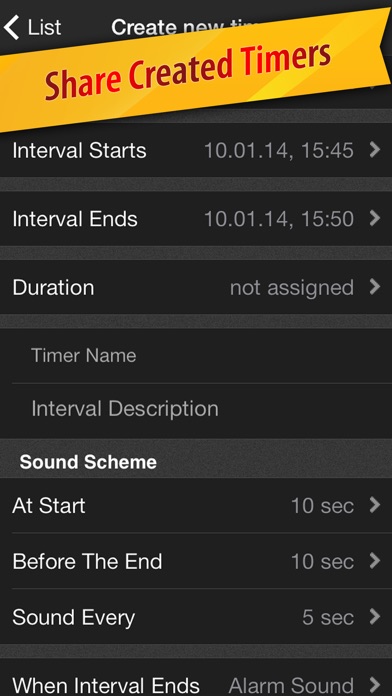Screen dimensions: 392x696
Task: Tap the back arrow icon beside List
Action: click(x=12, y=28)
